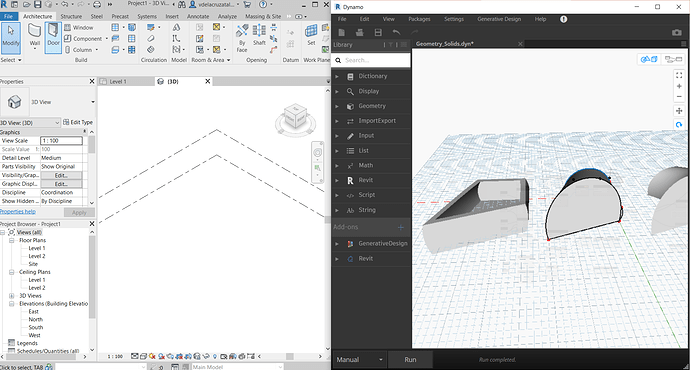Click the Dynamo camera export icon
The height and width of the screenshot is (370, 690).
pyautogui.click(x=677, y=33)
